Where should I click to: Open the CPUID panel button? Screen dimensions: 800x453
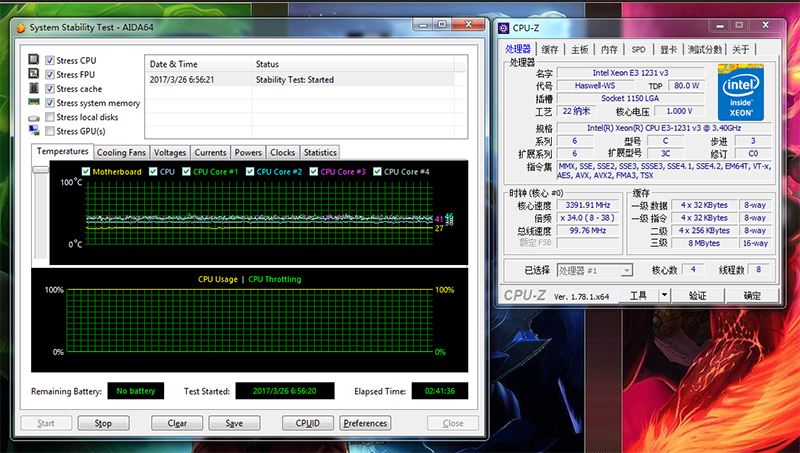click(x=308, y=423)
